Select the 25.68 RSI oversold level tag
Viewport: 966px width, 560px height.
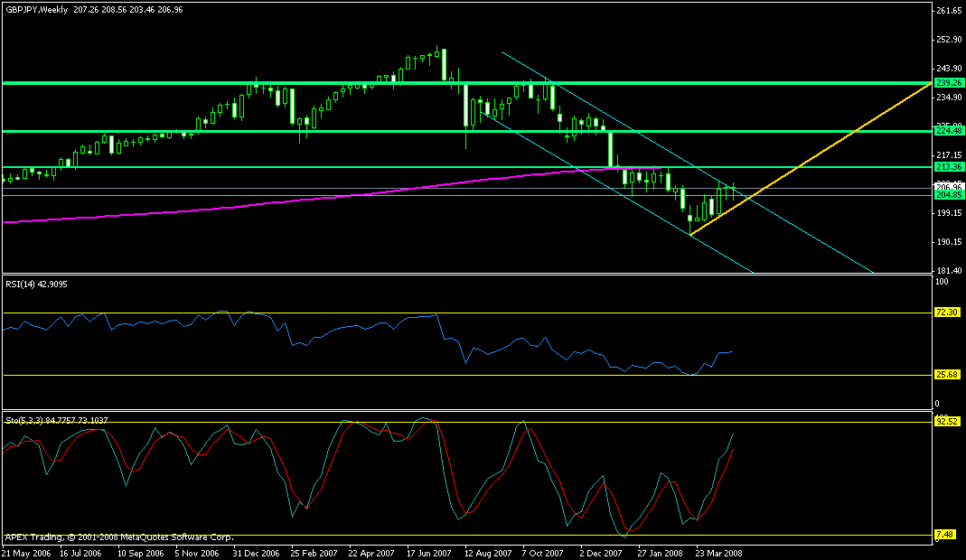point(947,375)
